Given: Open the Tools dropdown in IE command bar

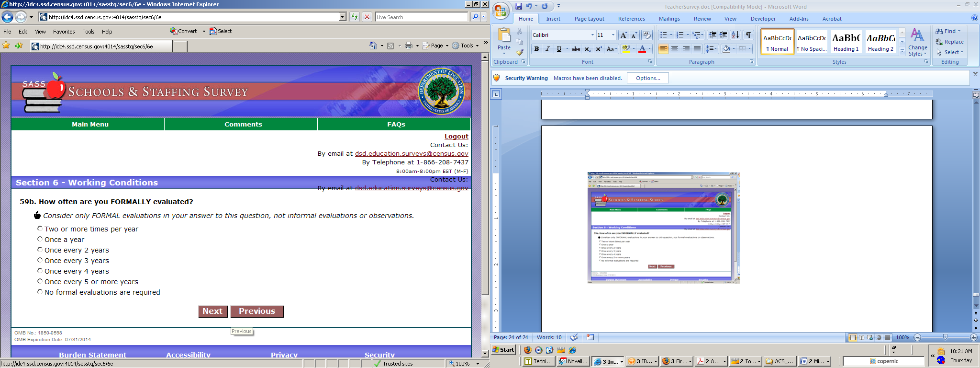Looking at the screenshot, I should [466, 46].
